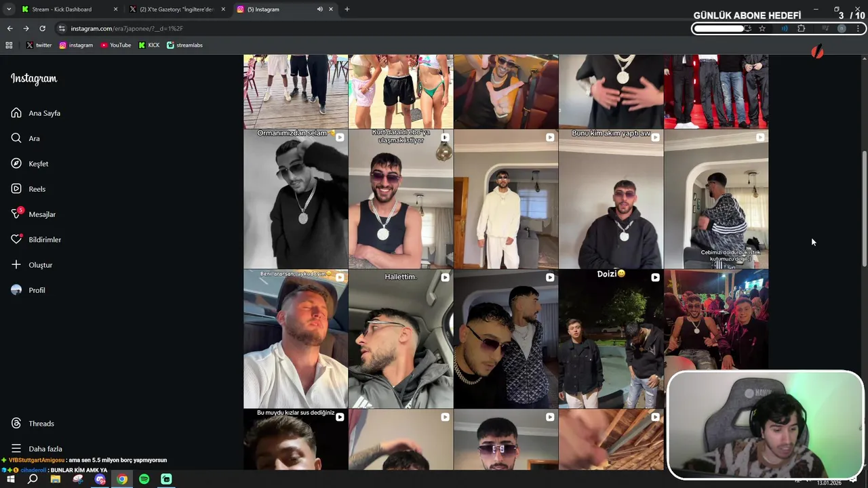Click Oluştur to create a post
Image resolution: width=868 pixels, height=488 pixels.
click(32, 265)
